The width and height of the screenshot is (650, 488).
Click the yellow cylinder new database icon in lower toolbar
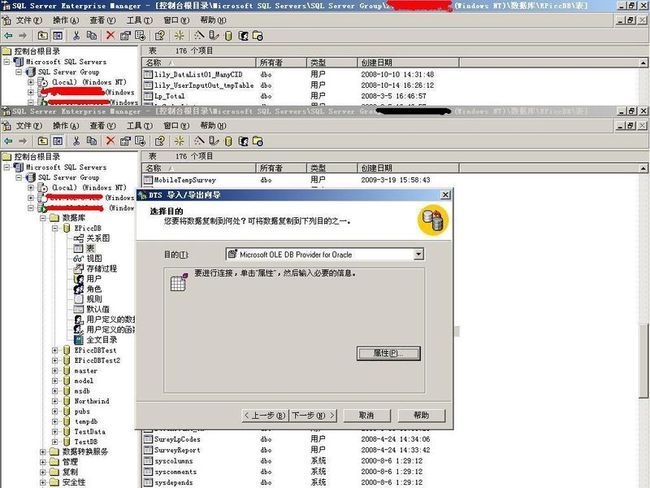228,141
